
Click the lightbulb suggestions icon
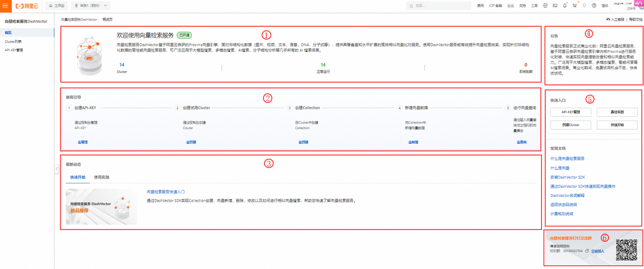[x=584, y=6]
